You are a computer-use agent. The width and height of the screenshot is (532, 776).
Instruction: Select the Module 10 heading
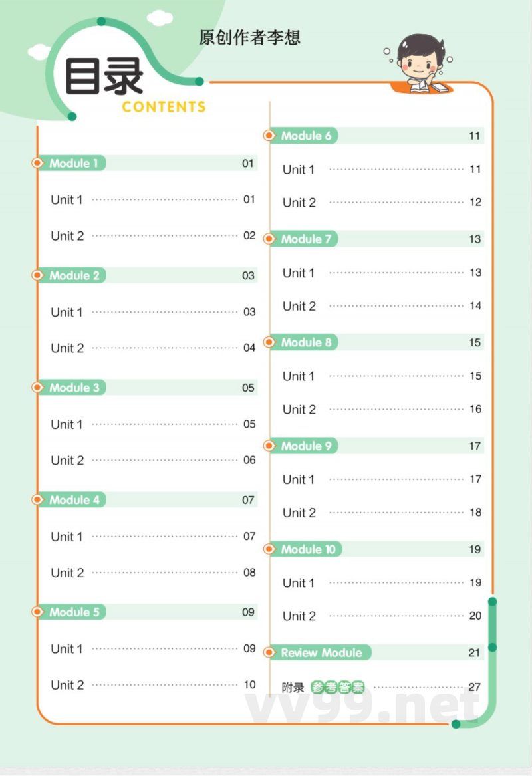[x=309, y=549]
